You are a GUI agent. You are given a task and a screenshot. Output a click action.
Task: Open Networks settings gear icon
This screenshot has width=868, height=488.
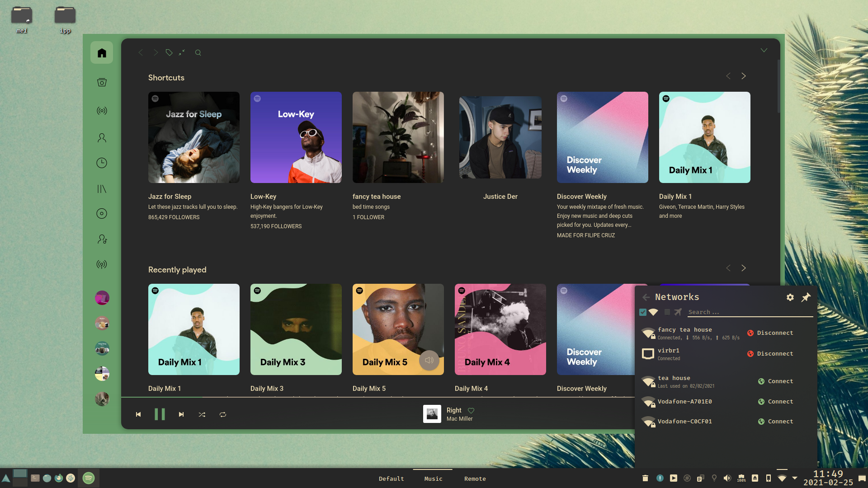pos(790,297)
